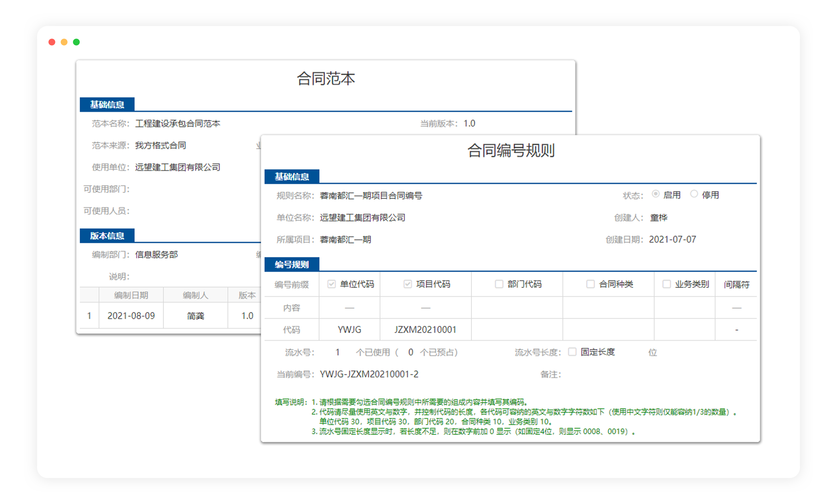Viewport: 837px width, 504px height.
Task: Click the 间隔符 column header
Action: pos(736,284)
